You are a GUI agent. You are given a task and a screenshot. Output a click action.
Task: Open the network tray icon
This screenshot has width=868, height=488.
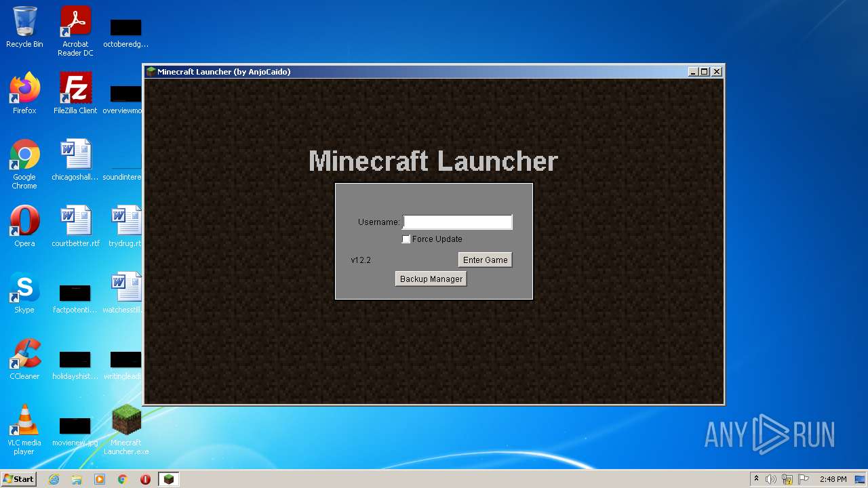coord(787,479)
